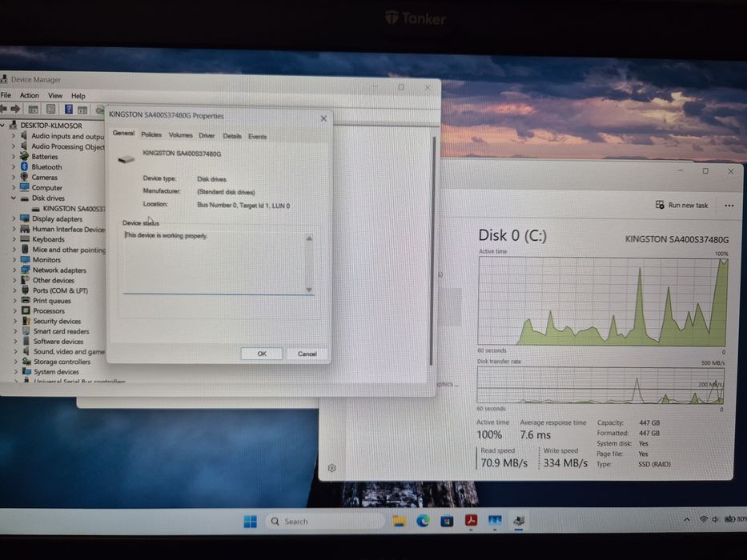The width and height of the screenshot is (747, 560).
Task: Expand the Cameras category chevron
Action: tap(14, 177)
